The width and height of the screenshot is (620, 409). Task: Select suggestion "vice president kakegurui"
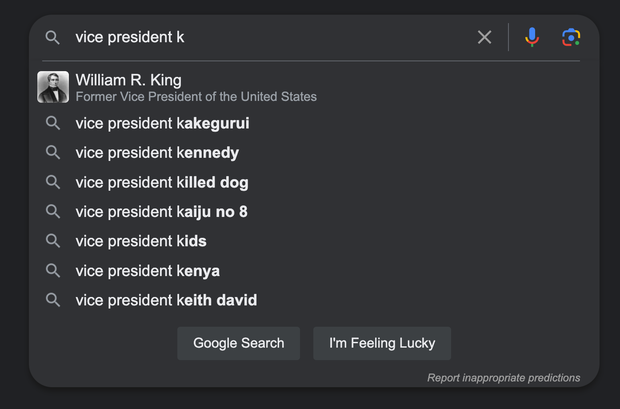coord(162,124)
